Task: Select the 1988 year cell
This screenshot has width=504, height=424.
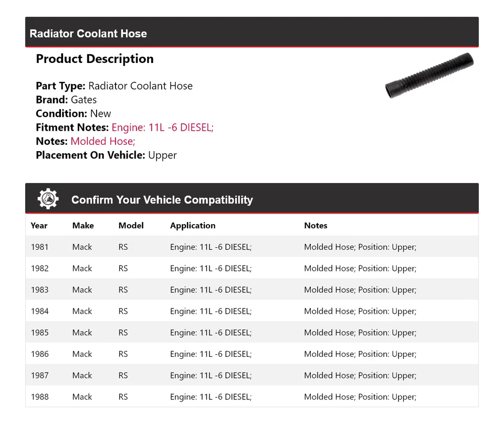Action: (x=39, y=397)
